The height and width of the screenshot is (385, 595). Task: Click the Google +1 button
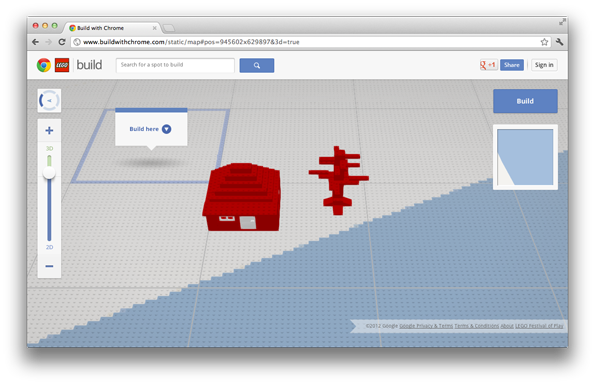coord(488,65)
